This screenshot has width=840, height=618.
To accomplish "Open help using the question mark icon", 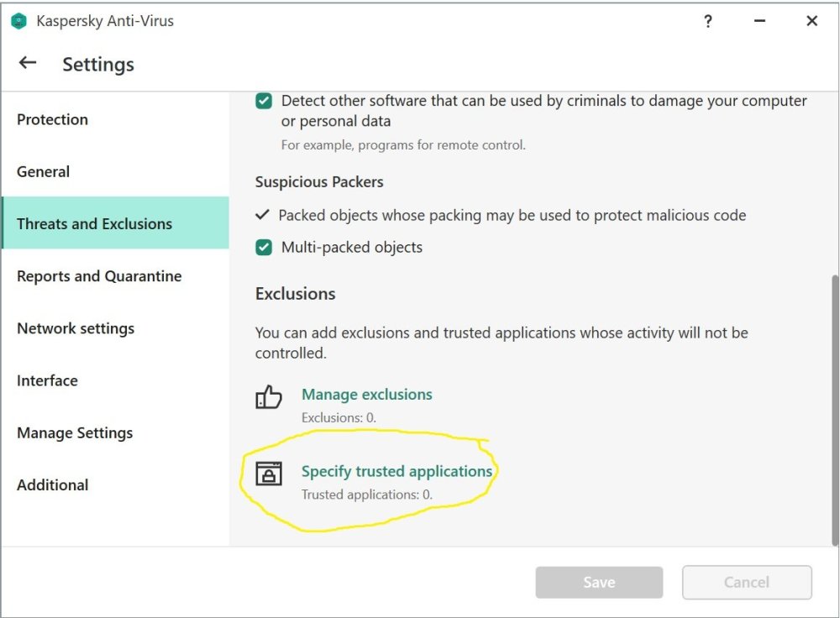I will [708, 21].
